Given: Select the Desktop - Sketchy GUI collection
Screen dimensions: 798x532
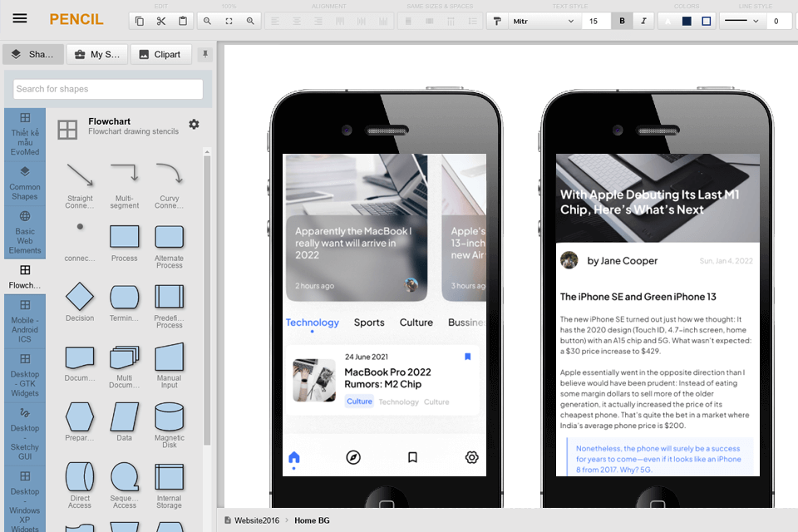Looking at the screenshot, I should click(x=25, y=434).
